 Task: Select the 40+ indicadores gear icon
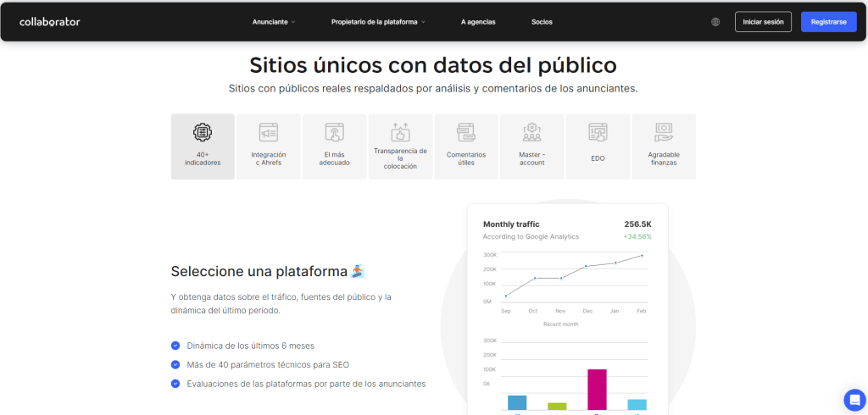click(203, 131)
